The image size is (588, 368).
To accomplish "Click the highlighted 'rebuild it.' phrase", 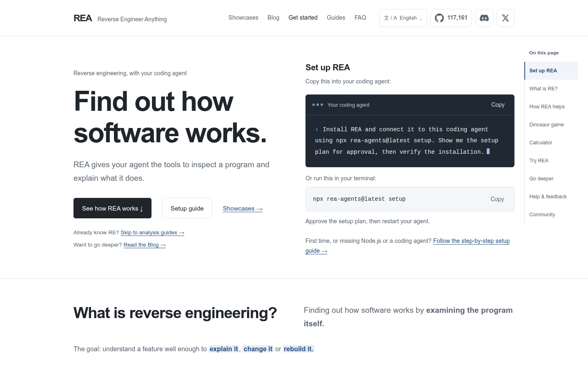I will tap(298, 349).
